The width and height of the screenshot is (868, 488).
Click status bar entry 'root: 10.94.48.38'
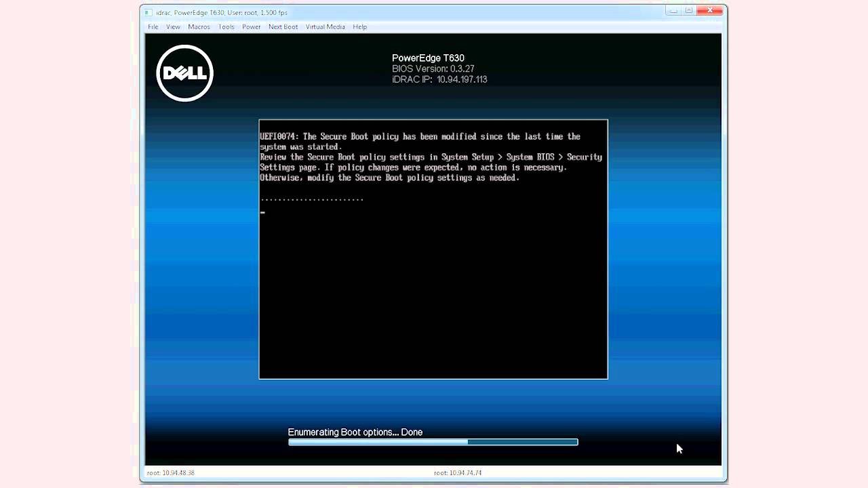point(170,472)
